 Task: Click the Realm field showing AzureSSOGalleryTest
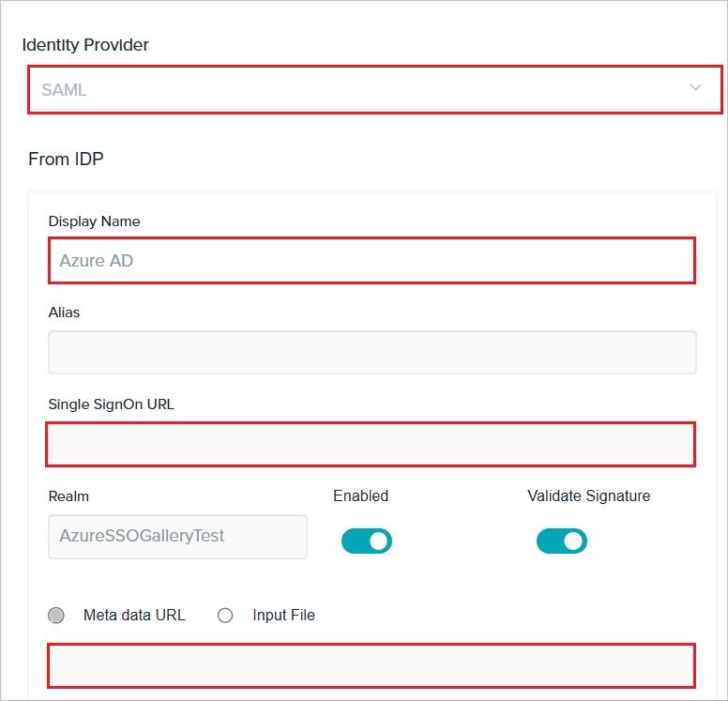pyautogui.click(x=178, y=536)
